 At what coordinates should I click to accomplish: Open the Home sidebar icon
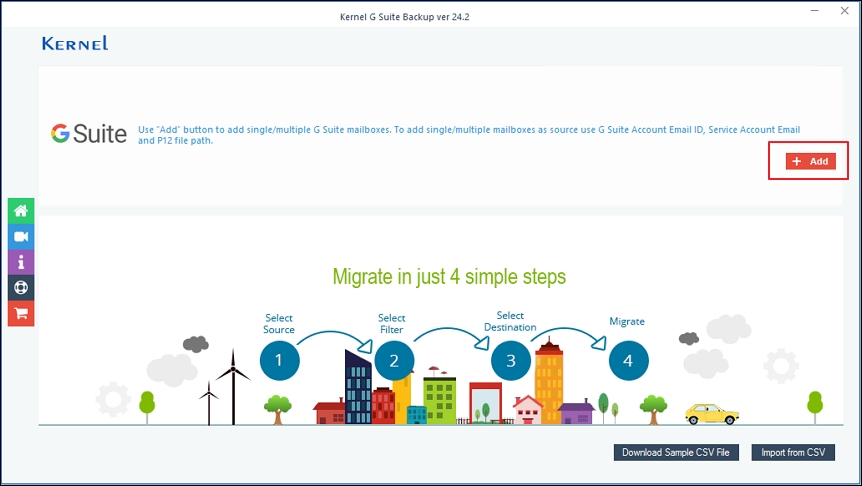coord(21,211)
